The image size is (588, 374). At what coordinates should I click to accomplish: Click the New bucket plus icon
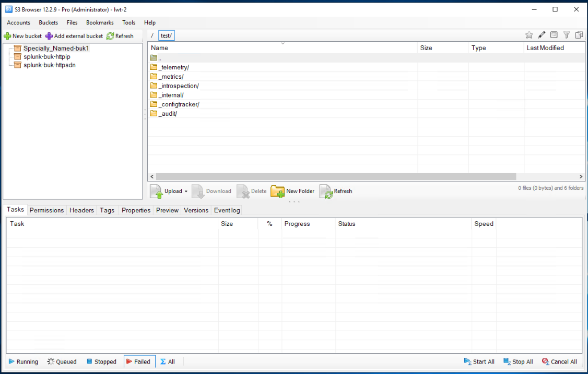tap(7, 36)
